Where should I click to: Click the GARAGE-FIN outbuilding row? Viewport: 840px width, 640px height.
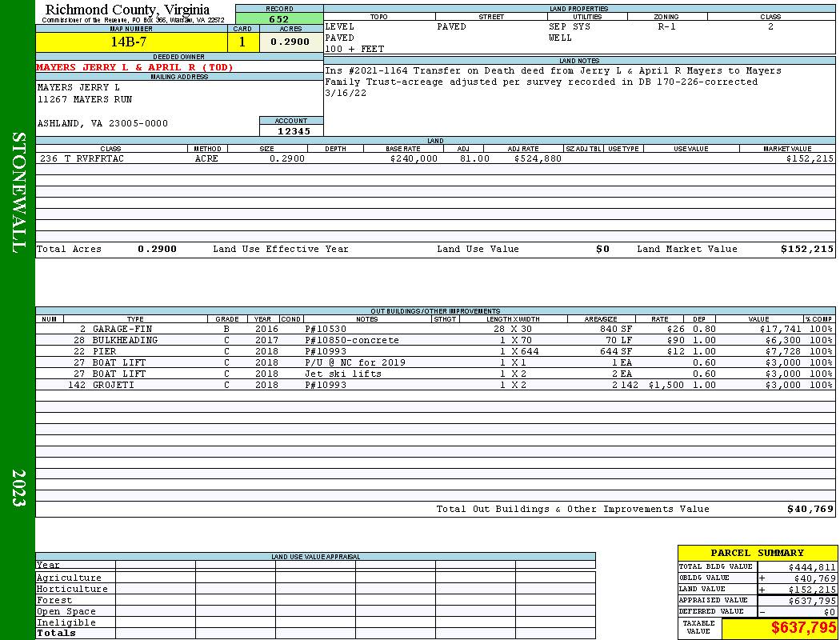click(435, 329)
